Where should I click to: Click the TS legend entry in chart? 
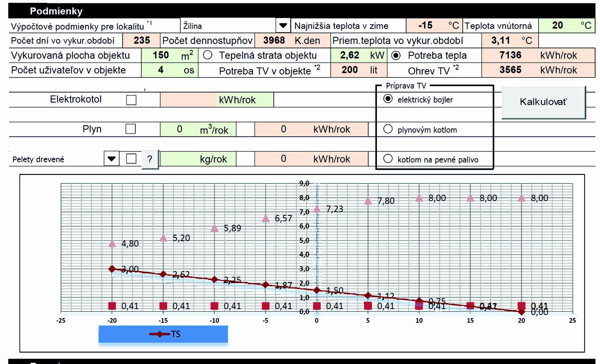pos(165,334)
